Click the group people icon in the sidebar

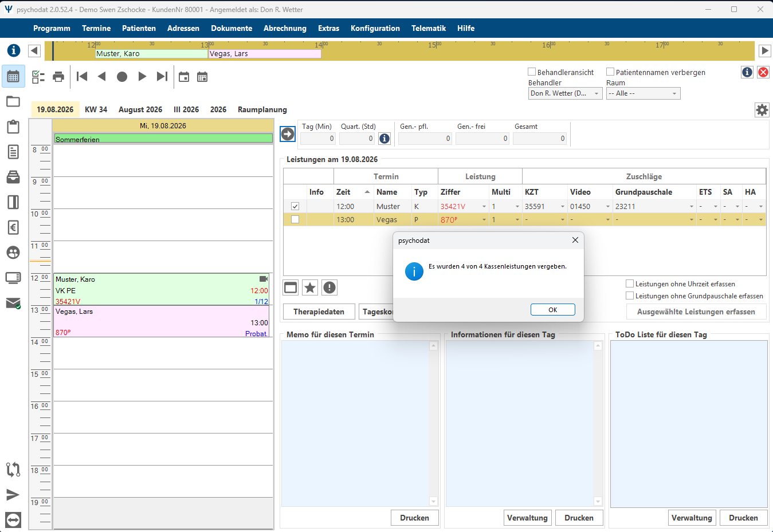click(13, 253)
